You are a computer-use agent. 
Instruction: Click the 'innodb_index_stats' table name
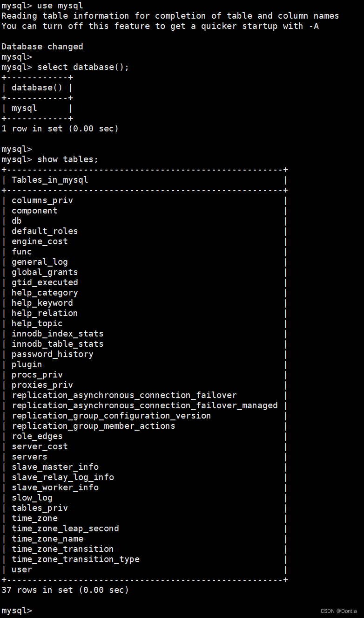(58, 334)
